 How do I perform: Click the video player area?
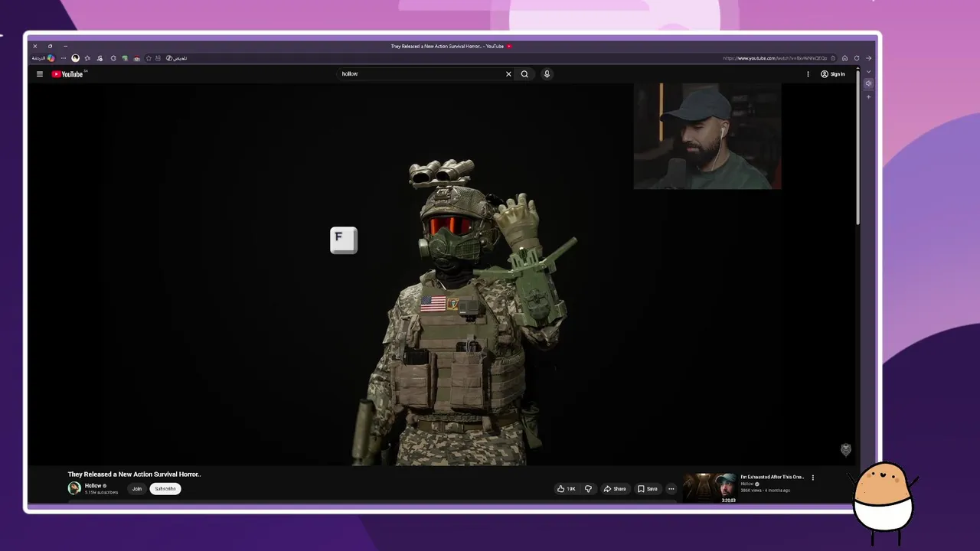[442, 274]
